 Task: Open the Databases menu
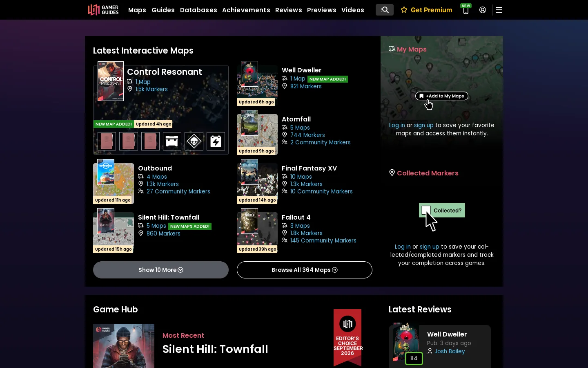click(x=198, y=10)
